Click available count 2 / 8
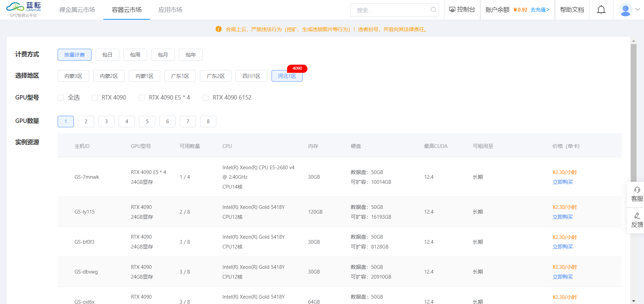Image resolution: width=644 pixels, height=304 pixels. (x=185, y=212)
